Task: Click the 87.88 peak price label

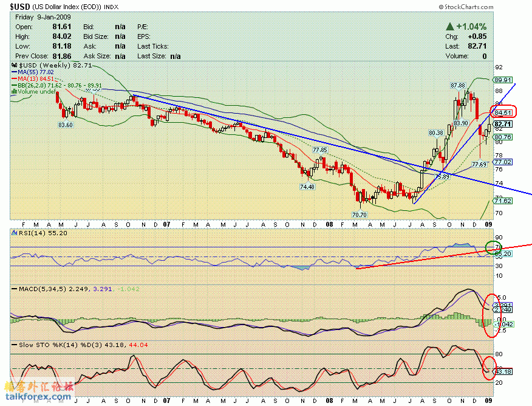Action: (458, 86)
